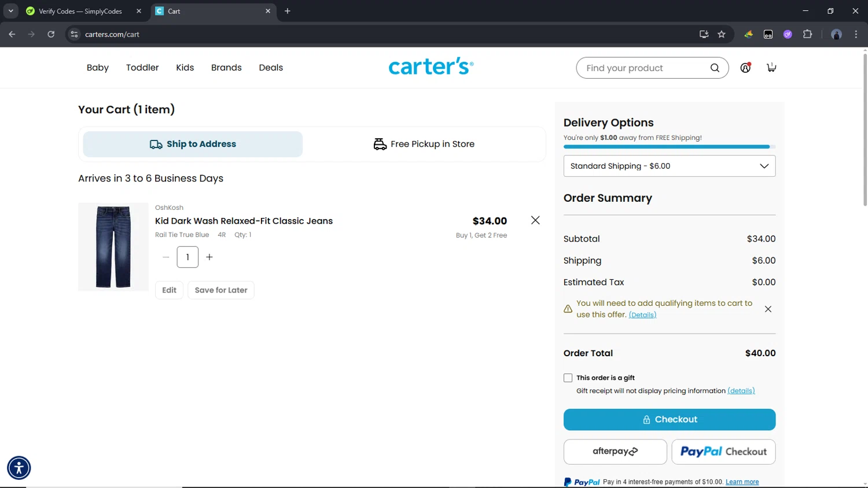Open the tab search dropdown arrow
The image size is (868, 488).
tap(10, 11)
